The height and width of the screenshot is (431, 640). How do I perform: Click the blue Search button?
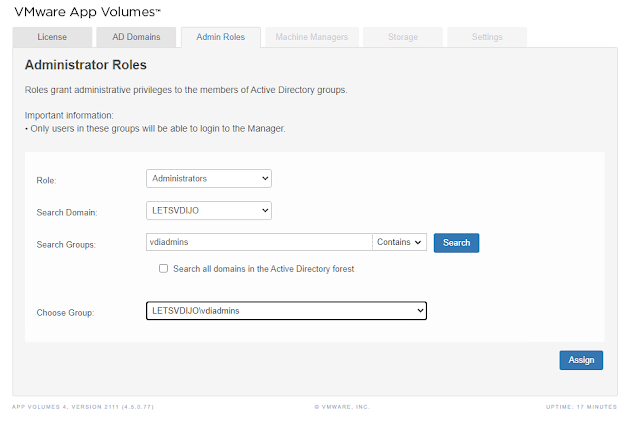(456, 243)
